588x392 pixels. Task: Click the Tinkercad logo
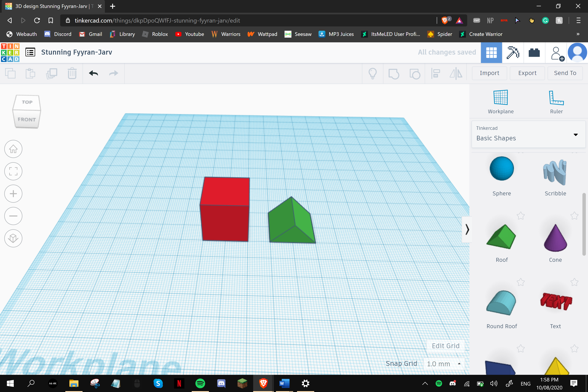click(x=10, y=52)
